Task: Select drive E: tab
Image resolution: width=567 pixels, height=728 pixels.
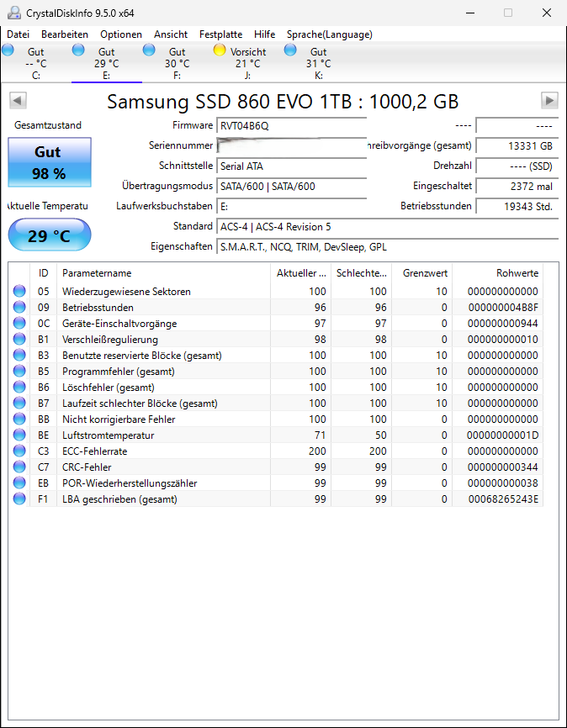Action: pyautogui.click(x=107, y=63)
